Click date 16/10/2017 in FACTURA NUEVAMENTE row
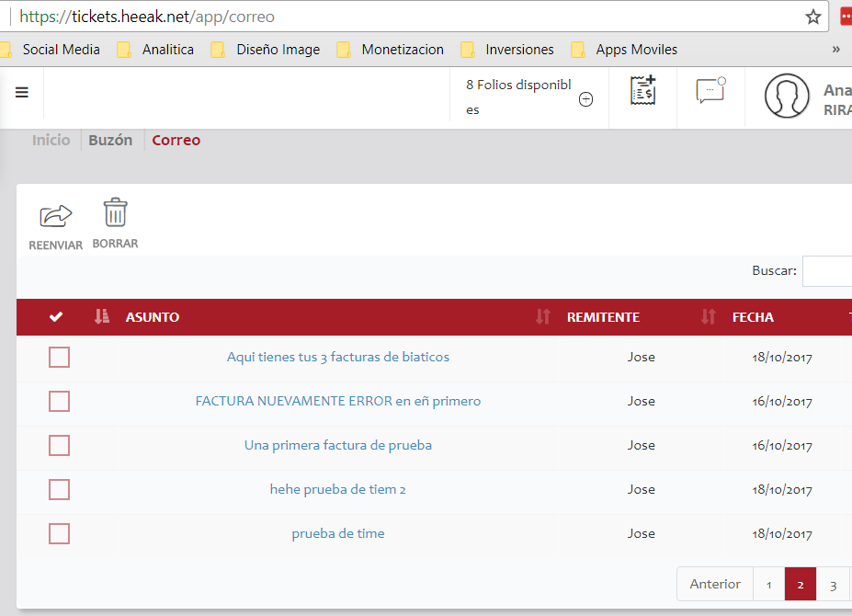This screenshot has height=616, width=852. (782, 402)
